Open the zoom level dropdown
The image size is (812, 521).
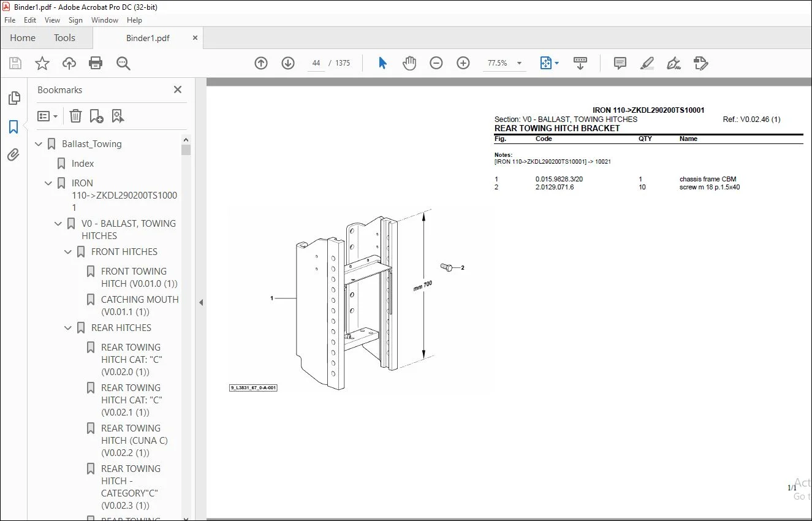coord(520,63)
